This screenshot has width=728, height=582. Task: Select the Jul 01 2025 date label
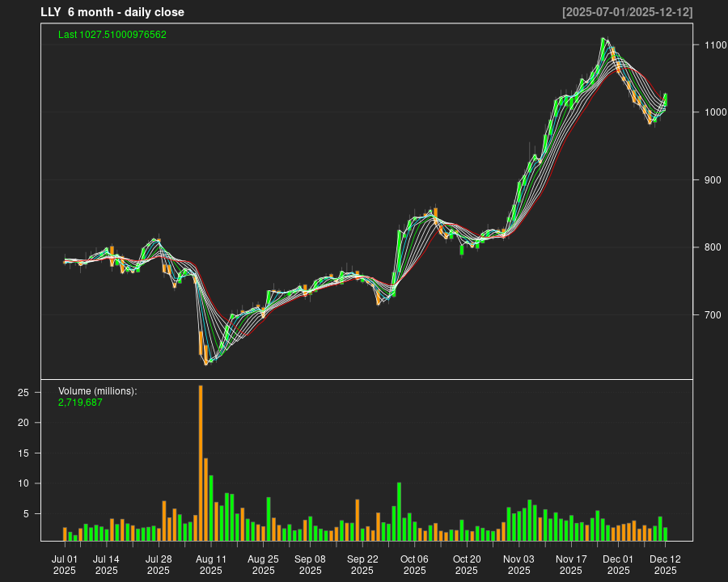pos(65,564)
